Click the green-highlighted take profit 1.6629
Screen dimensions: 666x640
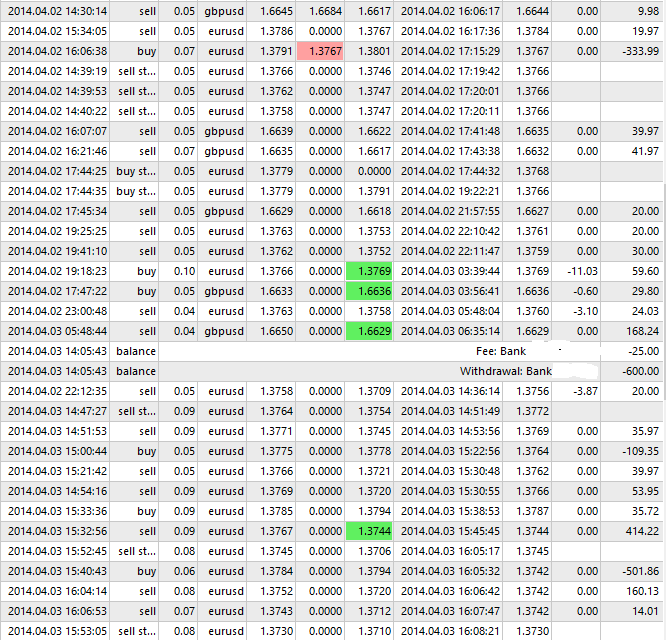[x=369, y=331]
